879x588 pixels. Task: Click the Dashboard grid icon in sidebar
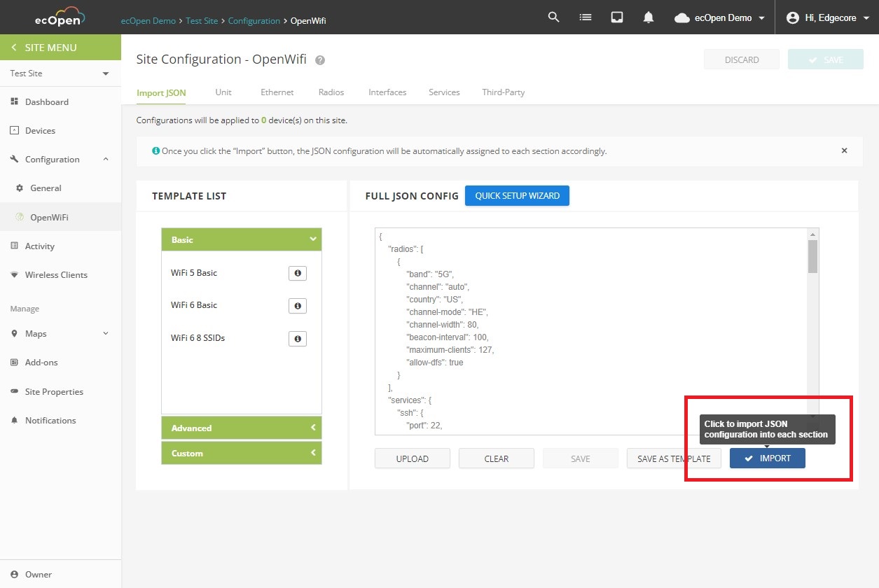click(x=14, y=101)
